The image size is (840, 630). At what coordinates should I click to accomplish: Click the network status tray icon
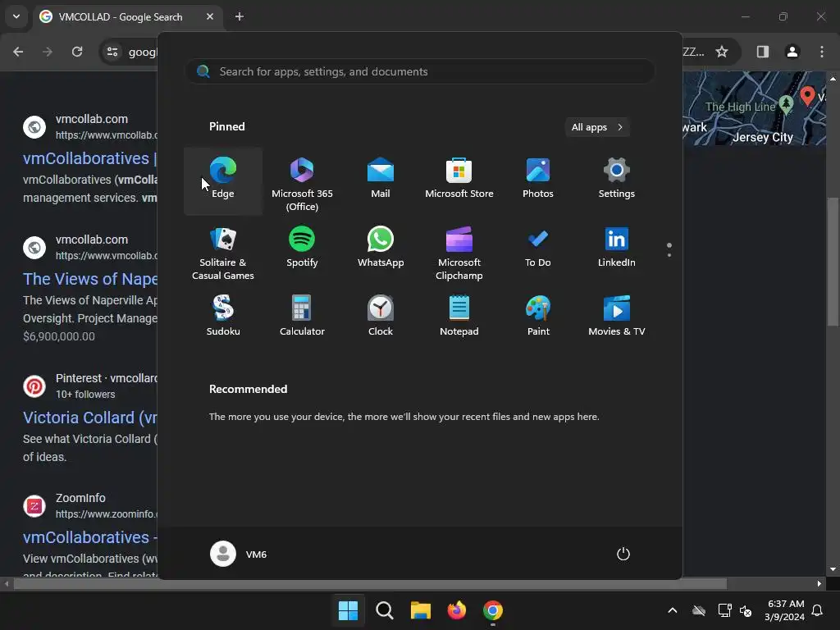pyautogui.click(x=725, y=610)
